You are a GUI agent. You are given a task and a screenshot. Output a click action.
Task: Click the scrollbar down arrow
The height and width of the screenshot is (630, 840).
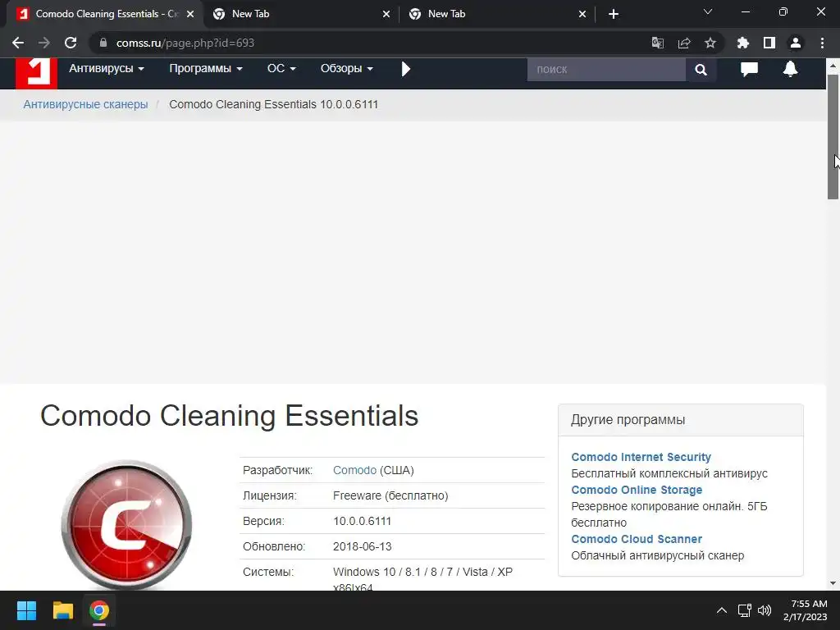tap(833, 583)
